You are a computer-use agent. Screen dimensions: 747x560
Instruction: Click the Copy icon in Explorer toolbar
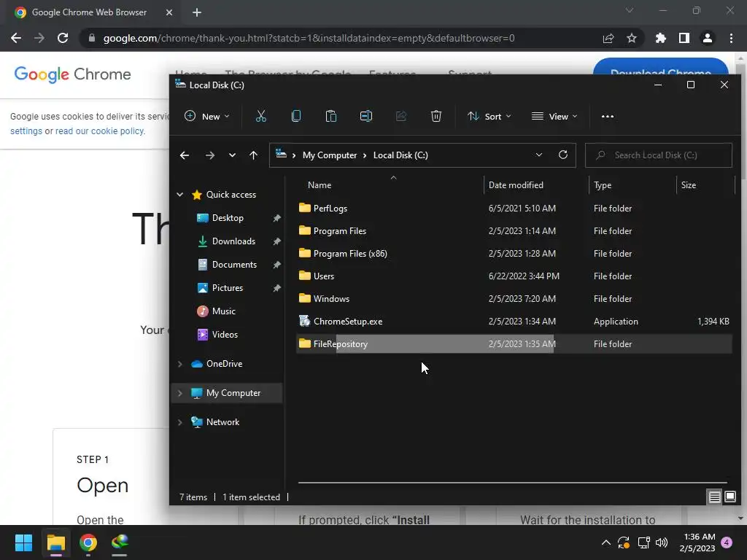pos(296,116)
